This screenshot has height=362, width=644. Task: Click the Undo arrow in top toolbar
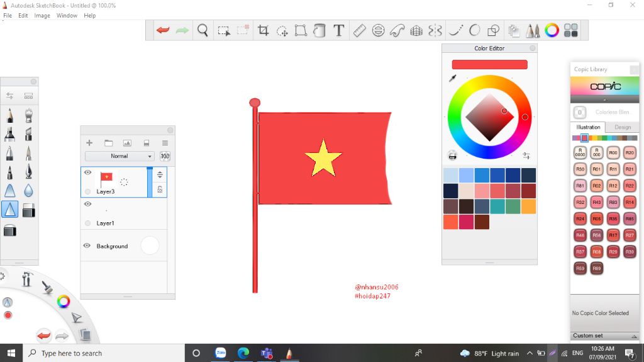(x=163, y=30)
